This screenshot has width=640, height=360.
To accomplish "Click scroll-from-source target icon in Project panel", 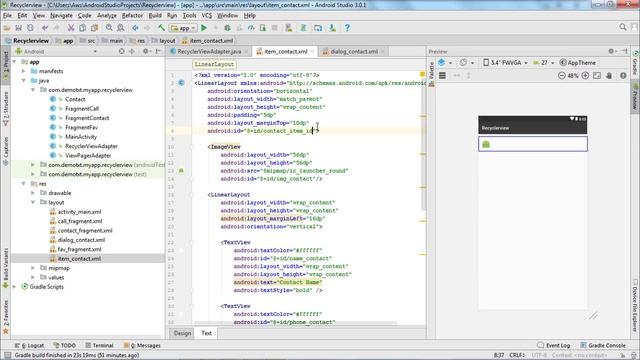I will [x=121, y=51].
